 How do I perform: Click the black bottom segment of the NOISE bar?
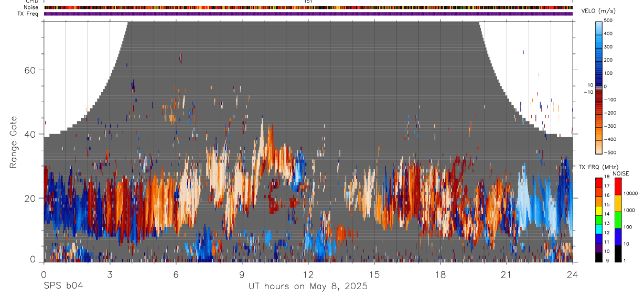coord(617,254)
